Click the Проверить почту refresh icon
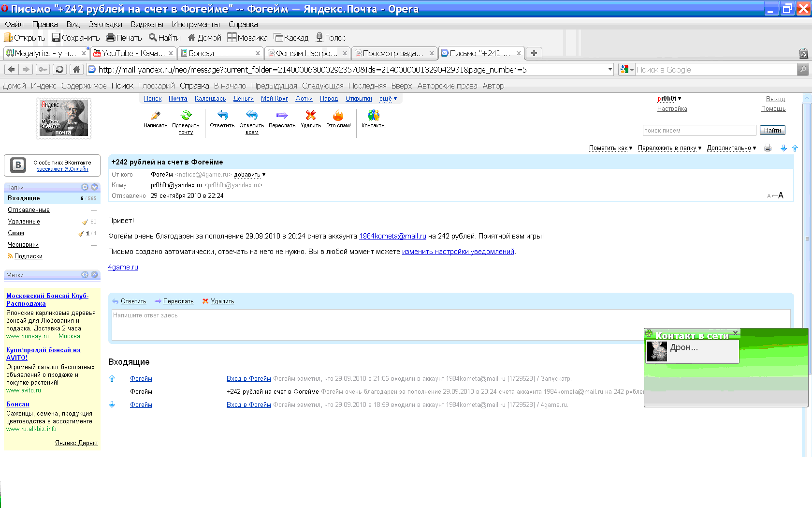This screenshot has height=508, width=812. pyautogui.click(x=186, y=115)
